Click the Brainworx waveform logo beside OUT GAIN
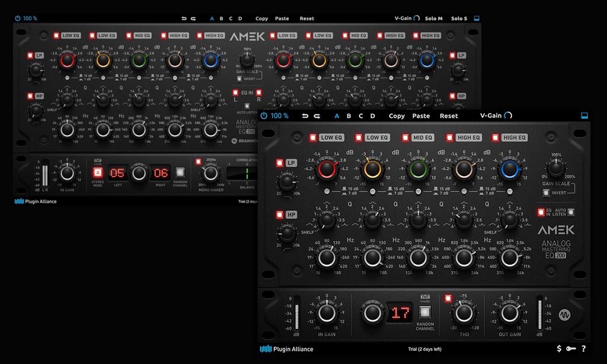 [564, 315]
